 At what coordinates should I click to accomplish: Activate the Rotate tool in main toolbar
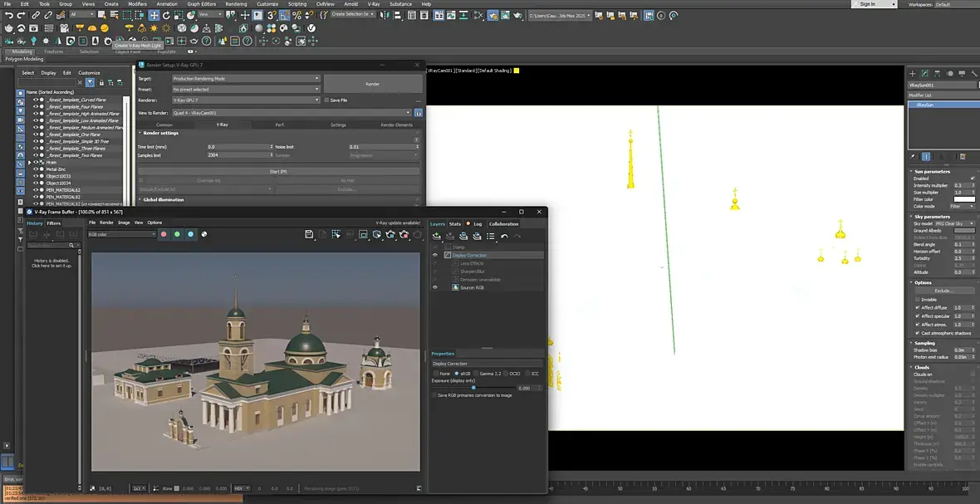coord(166,15)
